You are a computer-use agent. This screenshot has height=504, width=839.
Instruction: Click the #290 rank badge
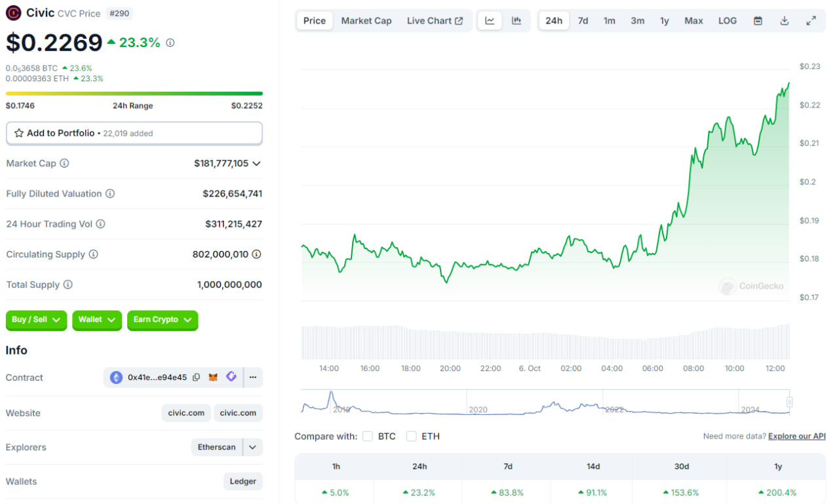(x=119, y=13)
